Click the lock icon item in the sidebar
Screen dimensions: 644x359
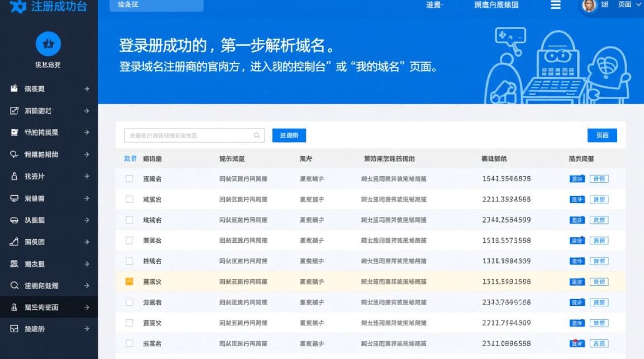coord(13,177)
